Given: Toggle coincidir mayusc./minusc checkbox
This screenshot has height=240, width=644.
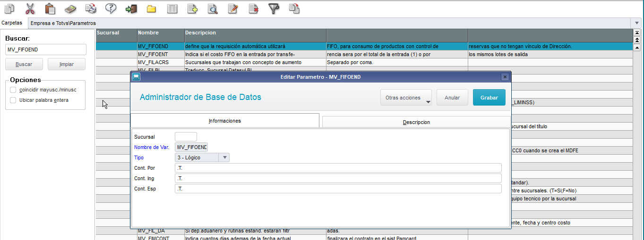Looking at the screenshot, I should (x=13, y=90).
